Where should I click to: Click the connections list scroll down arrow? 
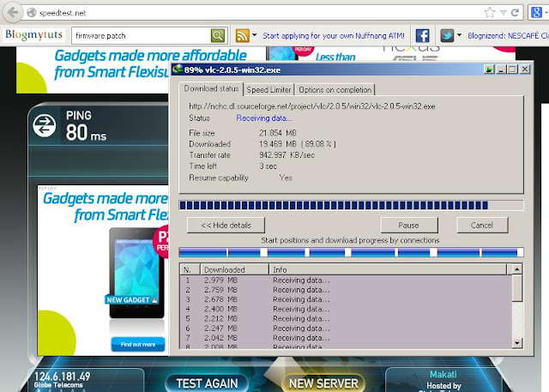point(517,343)
